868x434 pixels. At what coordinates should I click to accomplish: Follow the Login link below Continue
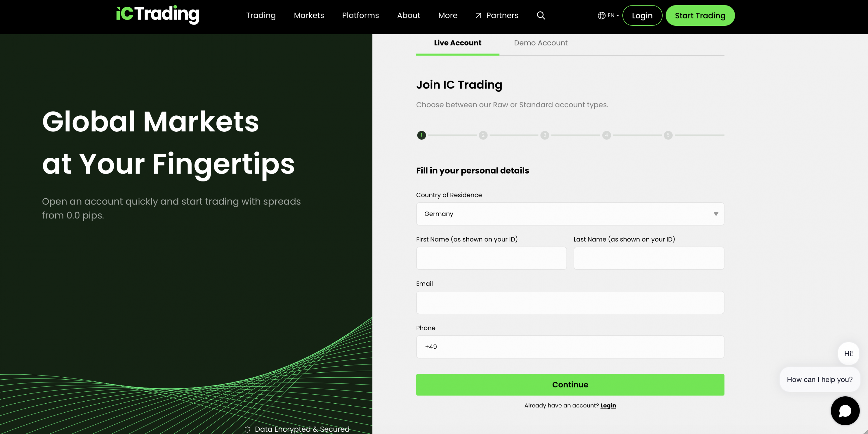click(x=608, y=406)
